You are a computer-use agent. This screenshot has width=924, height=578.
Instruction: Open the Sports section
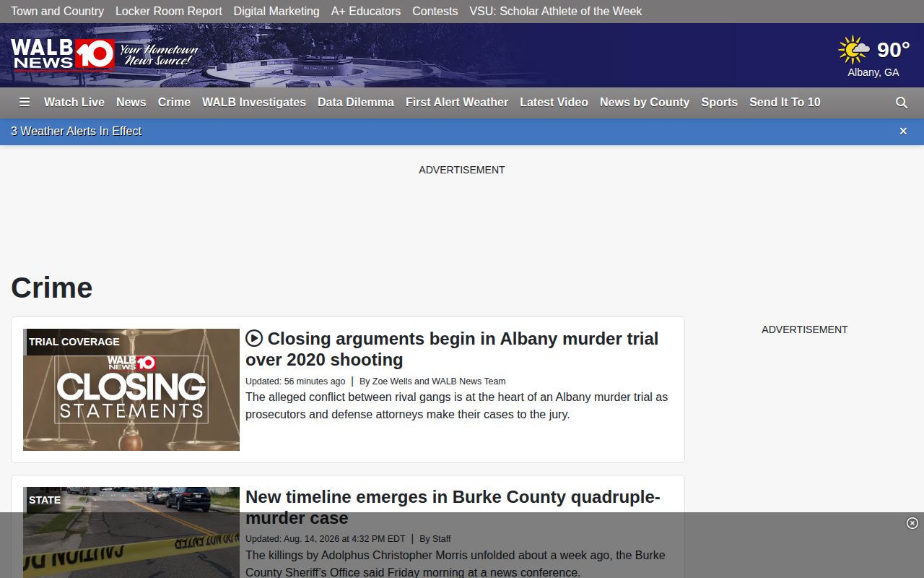point(720,103)
